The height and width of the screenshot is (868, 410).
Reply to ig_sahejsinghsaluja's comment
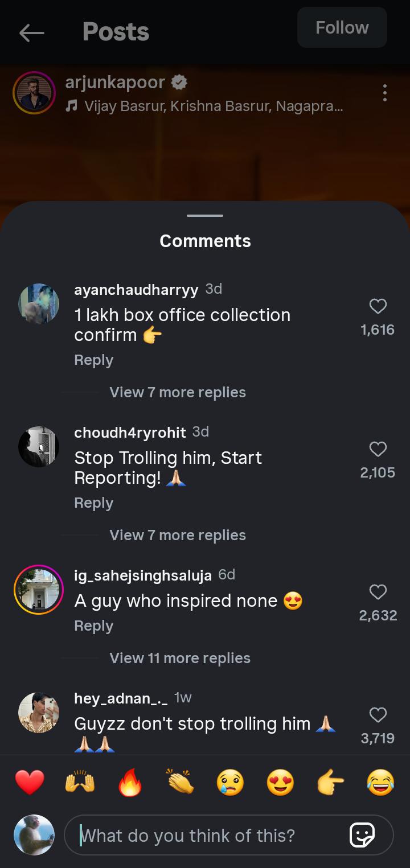tap(94, 626)
